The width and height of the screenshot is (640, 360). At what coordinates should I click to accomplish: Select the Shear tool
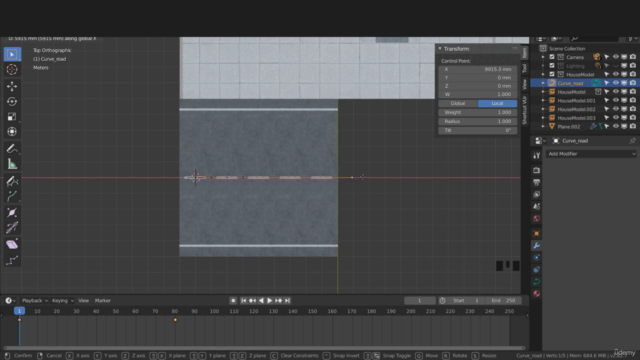pyautogui.click(x=12, y=244)
